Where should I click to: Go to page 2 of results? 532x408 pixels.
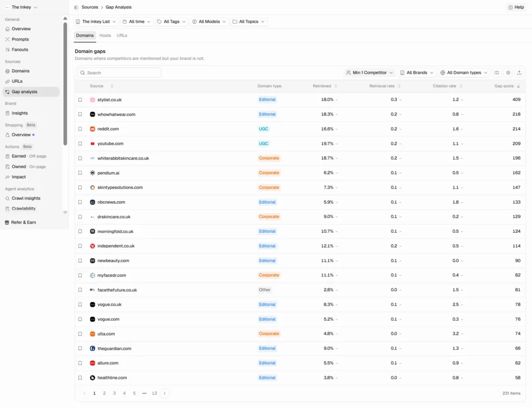coord(104,393)
